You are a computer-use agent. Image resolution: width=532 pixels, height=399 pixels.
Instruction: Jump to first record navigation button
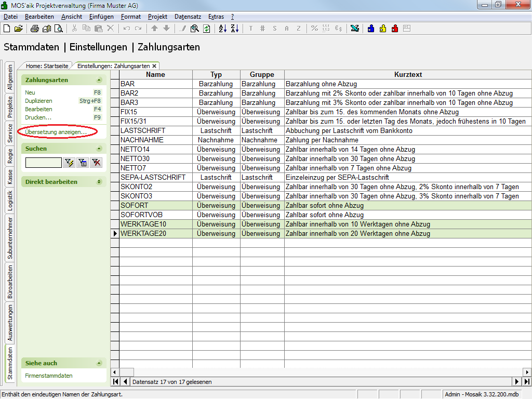coord(115,382)
